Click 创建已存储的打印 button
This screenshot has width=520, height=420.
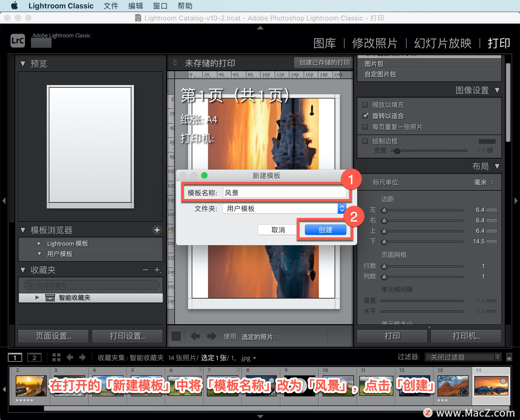(x=324, y=63)
